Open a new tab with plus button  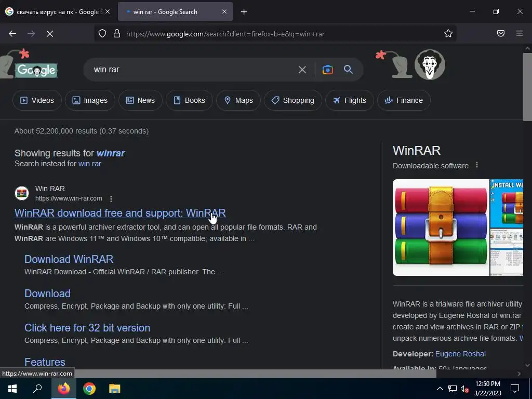244,12
